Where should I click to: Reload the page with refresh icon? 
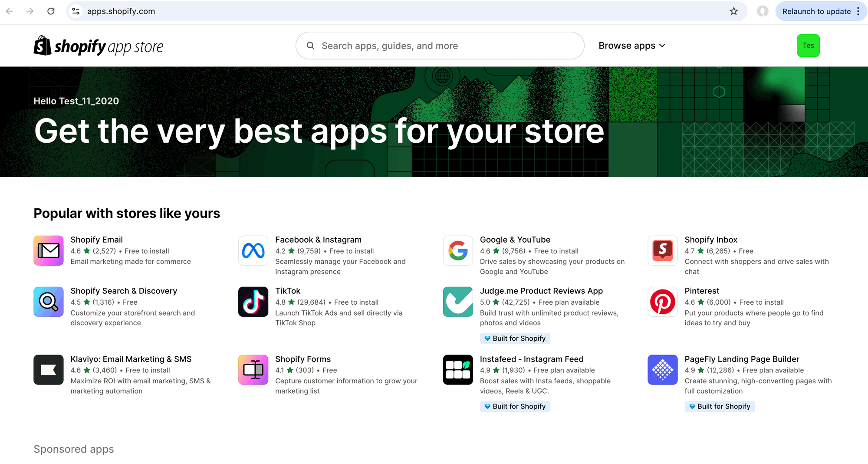click(x=51, y=11)
